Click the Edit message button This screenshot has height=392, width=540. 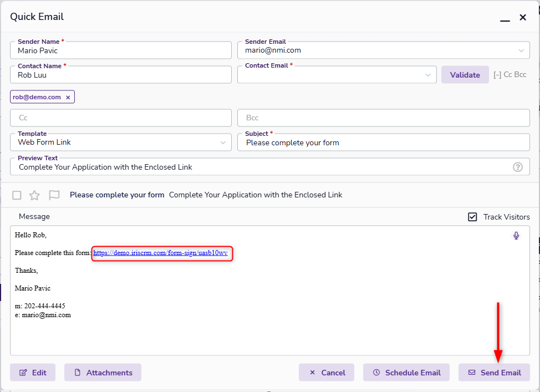point(33,373)
